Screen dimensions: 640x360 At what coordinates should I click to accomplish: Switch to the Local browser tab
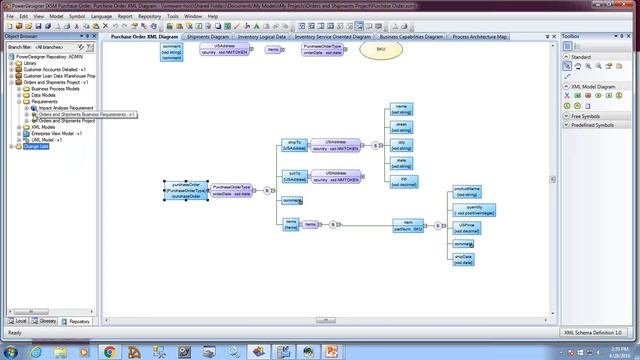[x=17, y=321]
